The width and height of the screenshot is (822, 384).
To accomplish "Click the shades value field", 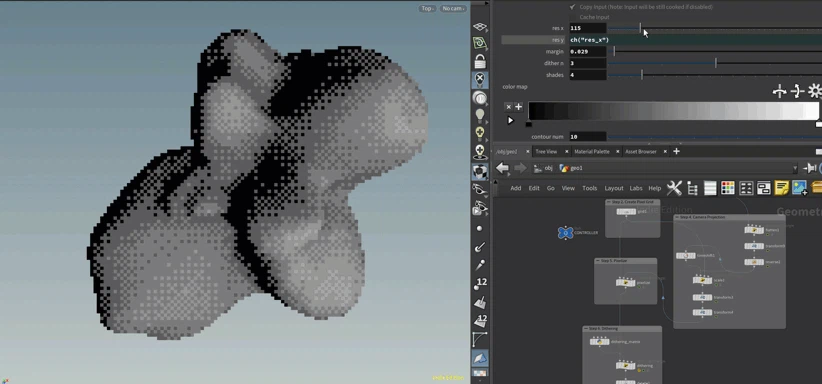I will pyautogui.click(x=588, y=74).
